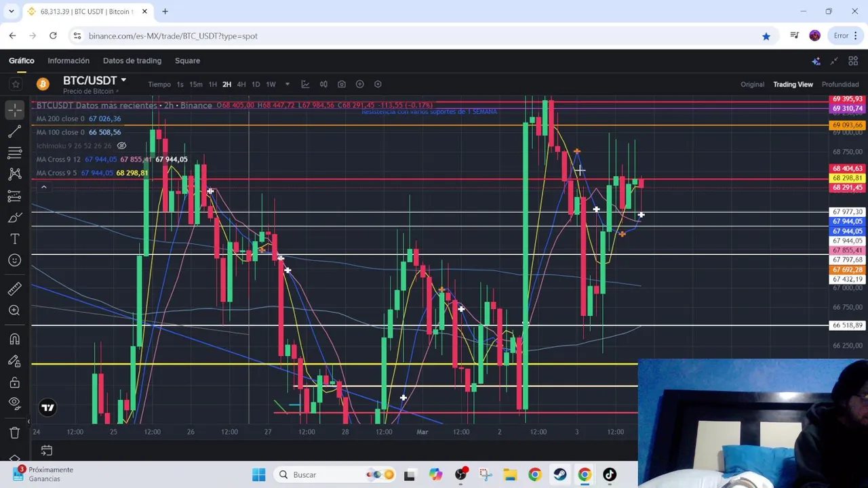Show the hidden Ichimoku indicator
Viewport: 868px width, 488px height.
click(121, 146)
